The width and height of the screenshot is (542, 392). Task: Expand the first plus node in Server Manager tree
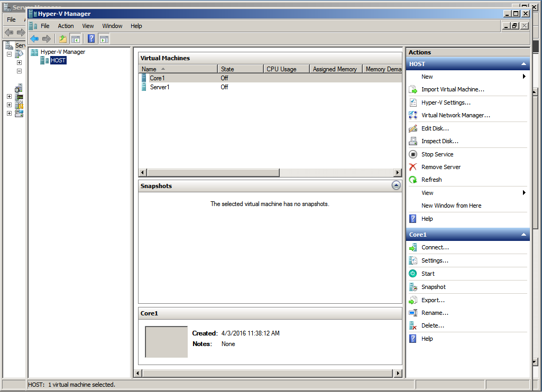coord(20,62)
